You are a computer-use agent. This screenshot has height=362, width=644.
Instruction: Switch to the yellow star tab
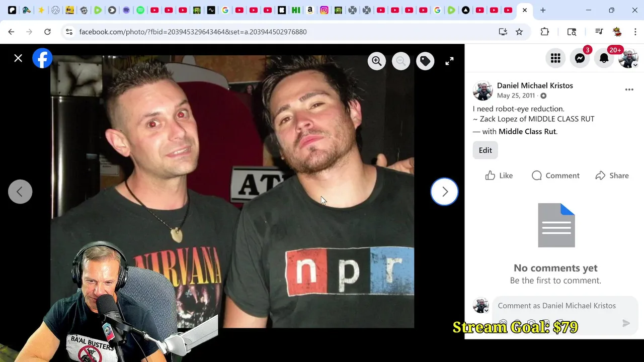coord(41,10)
